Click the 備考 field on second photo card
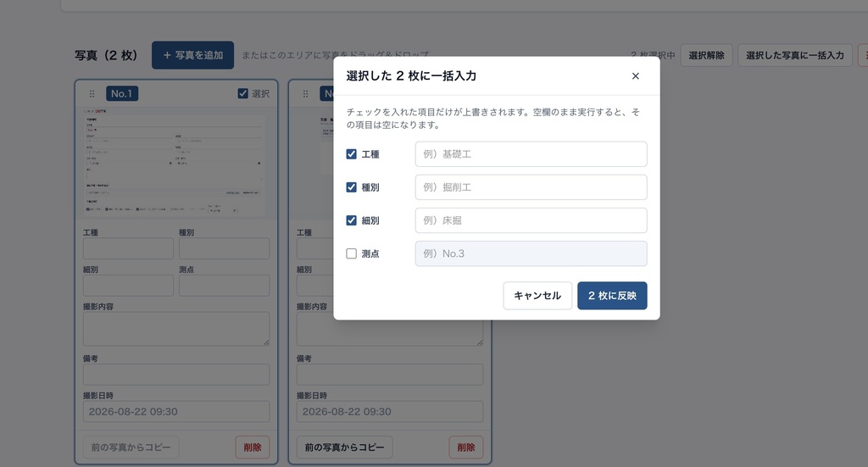 tap(390, 375)
